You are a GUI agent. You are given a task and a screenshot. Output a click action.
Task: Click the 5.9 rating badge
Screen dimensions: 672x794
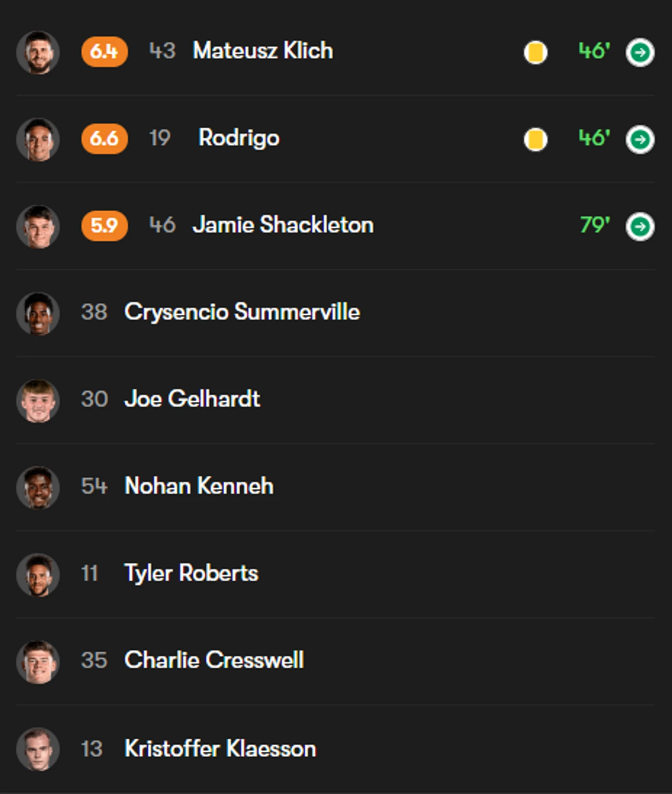click(x=104, y=226)
